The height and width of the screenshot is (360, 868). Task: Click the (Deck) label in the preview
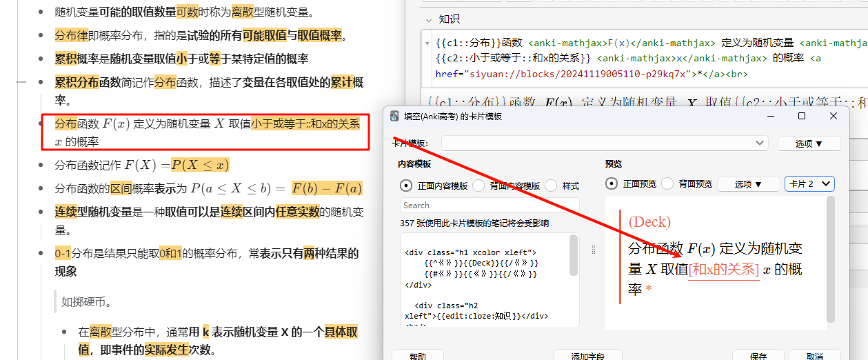649,221
